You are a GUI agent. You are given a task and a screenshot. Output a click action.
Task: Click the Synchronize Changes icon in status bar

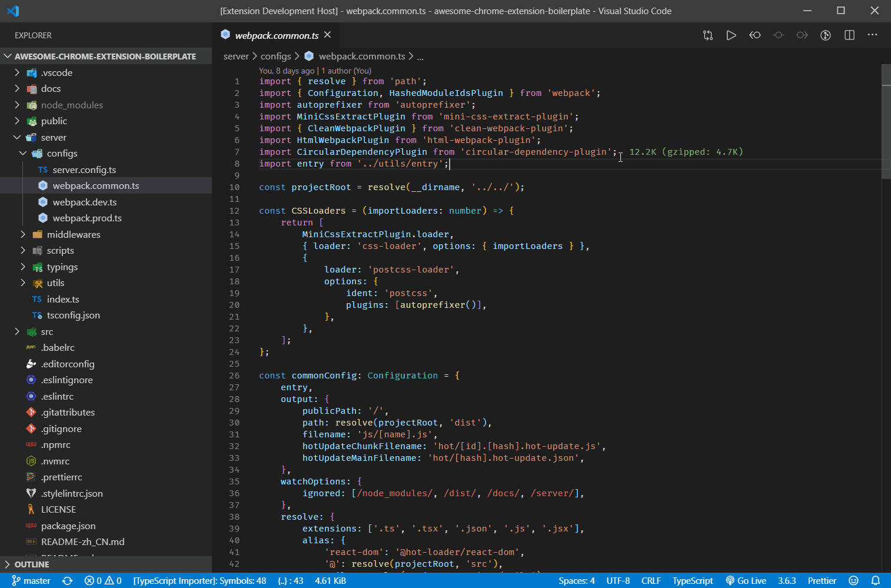point(68,580)
